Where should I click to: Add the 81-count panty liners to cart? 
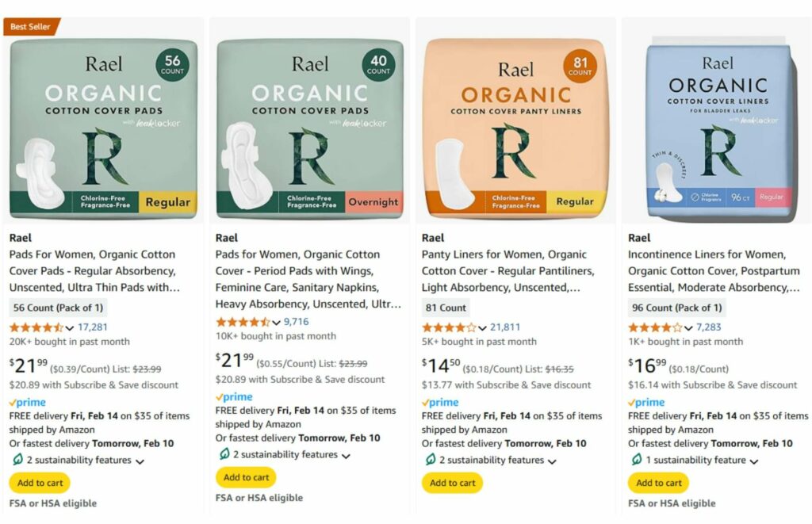coord(452,483)
